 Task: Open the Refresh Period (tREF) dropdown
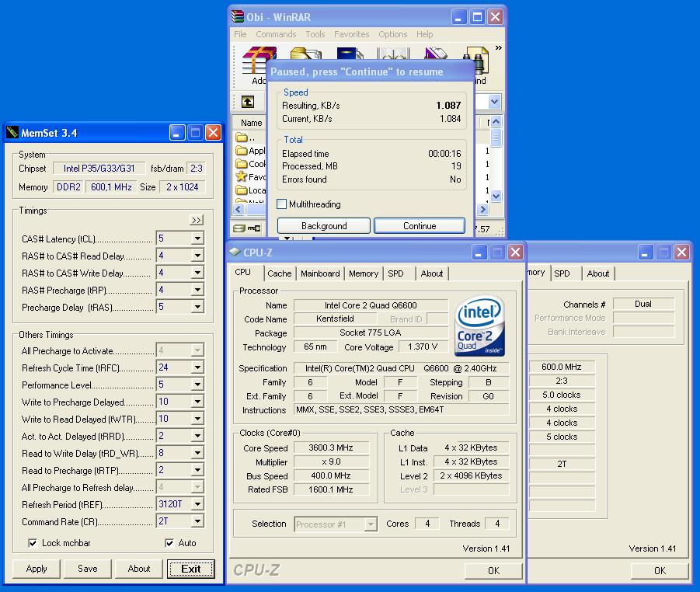click(197, 504)
